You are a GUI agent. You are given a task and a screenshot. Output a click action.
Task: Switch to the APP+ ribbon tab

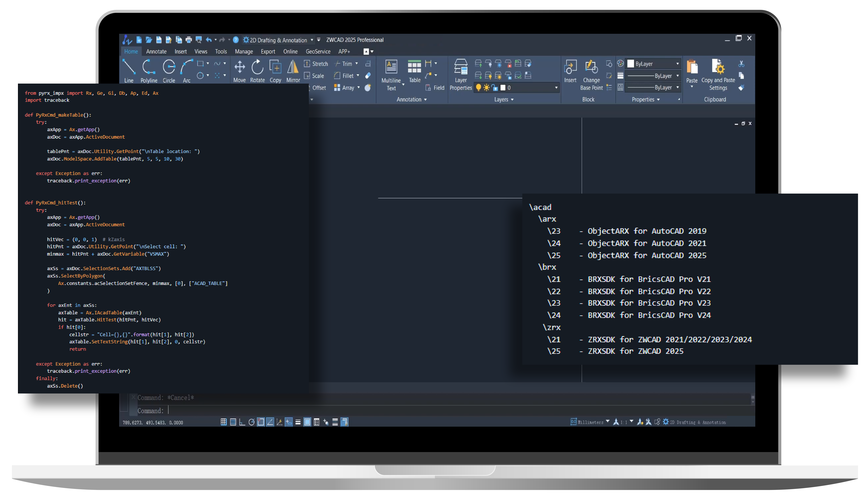(344, 51)
